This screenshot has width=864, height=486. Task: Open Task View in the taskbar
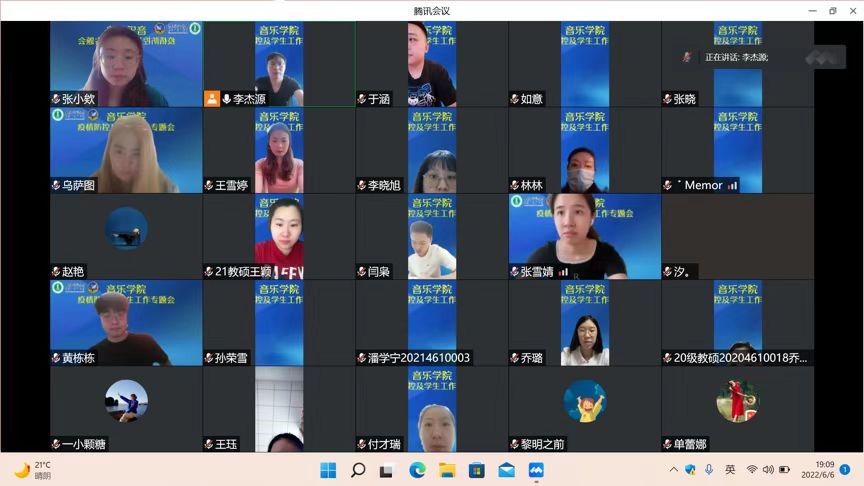[x=387, y=470]
